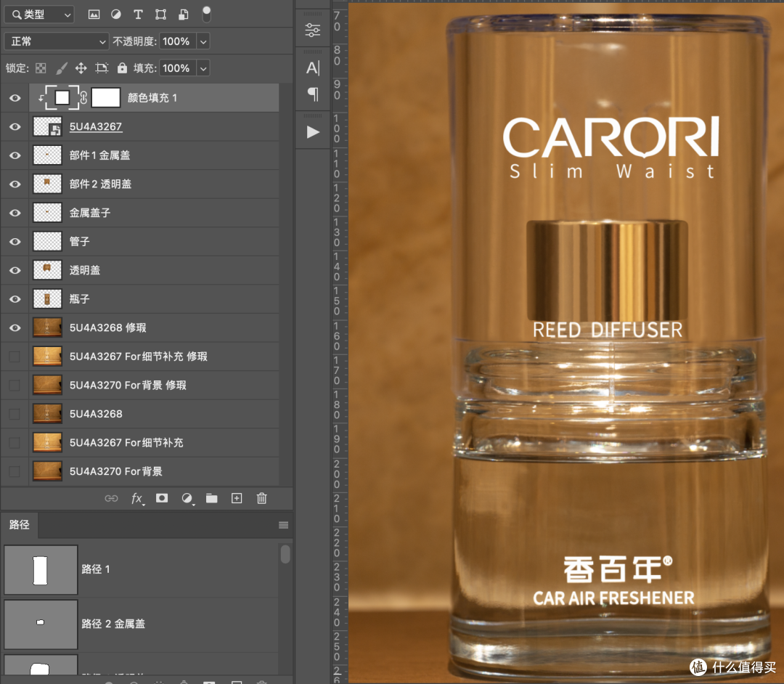Hide the 5U4A3267 smart object layer
Image resolution: width=784 pixels, height=684 pixels.
15,126
